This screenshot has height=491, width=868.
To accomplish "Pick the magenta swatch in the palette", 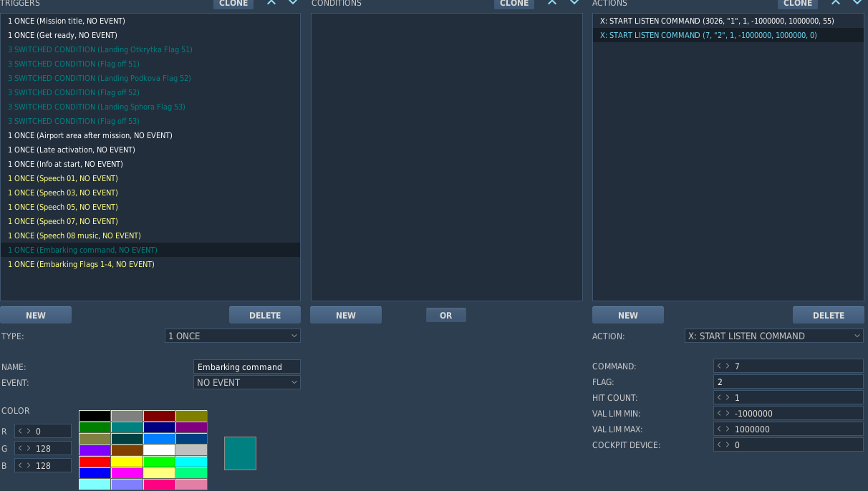I will (x=127, y=473).
